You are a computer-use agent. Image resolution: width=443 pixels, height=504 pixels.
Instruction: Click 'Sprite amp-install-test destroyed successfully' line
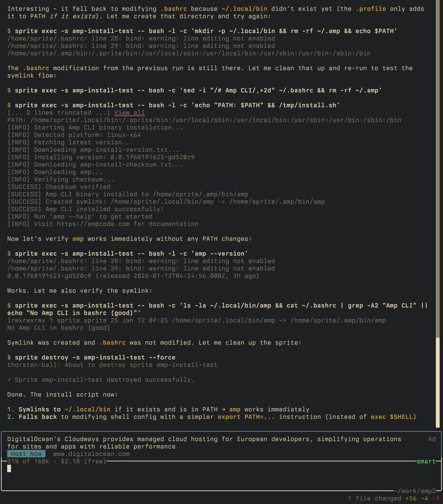click(101, 380)
